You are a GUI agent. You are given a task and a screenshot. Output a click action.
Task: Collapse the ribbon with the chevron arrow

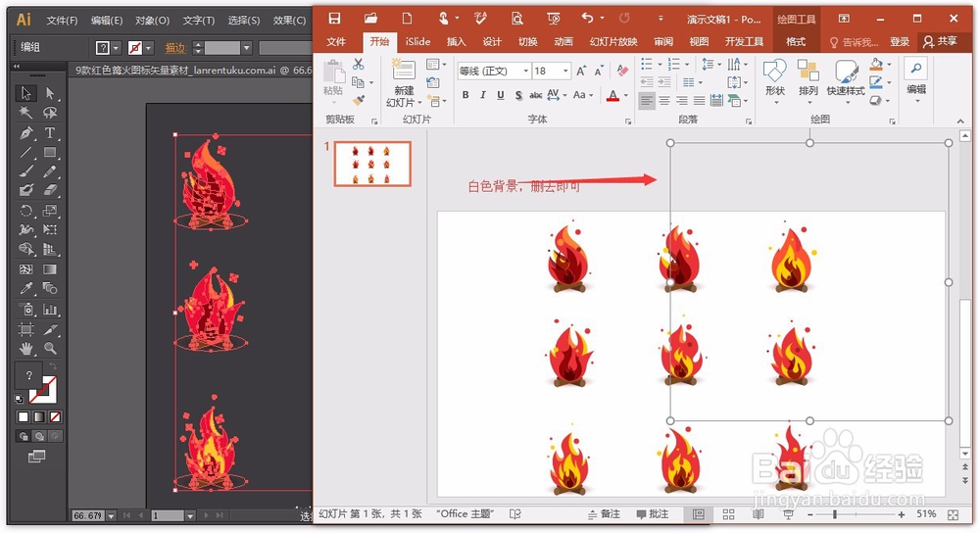960,121
